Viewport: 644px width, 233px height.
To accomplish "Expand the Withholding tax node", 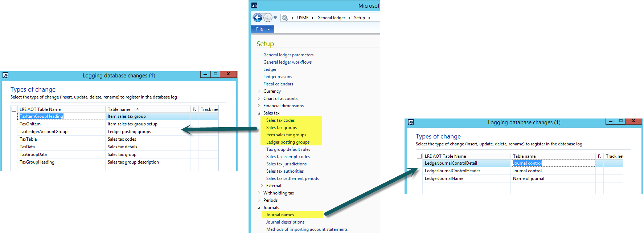I will point(259,193).
